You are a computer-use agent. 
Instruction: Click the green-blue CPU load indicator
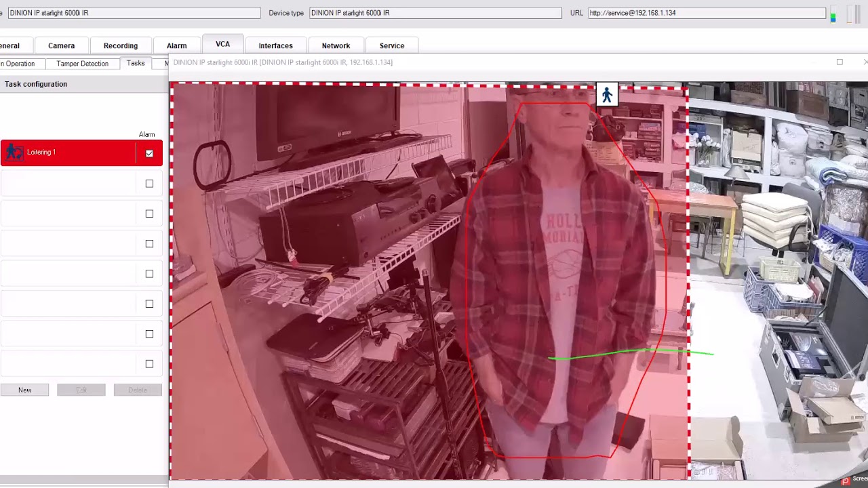tap(833, 14)
